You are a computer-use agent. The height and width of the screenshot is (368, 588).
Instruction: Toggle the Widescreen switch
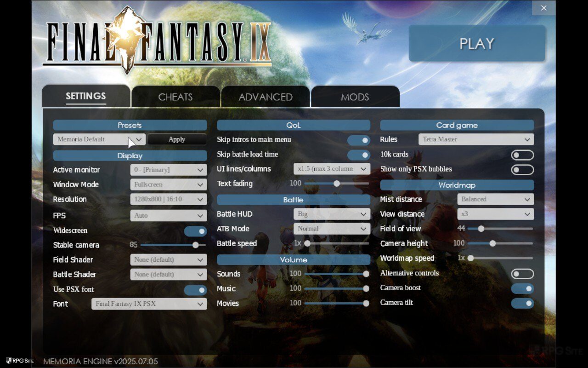[x=195, y=231]
